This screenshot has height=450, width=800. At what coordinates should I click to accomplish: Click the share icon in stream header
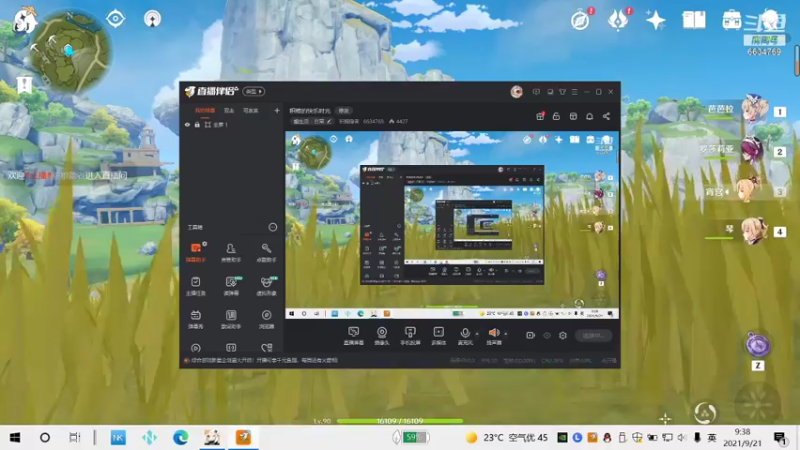[606, 116]
